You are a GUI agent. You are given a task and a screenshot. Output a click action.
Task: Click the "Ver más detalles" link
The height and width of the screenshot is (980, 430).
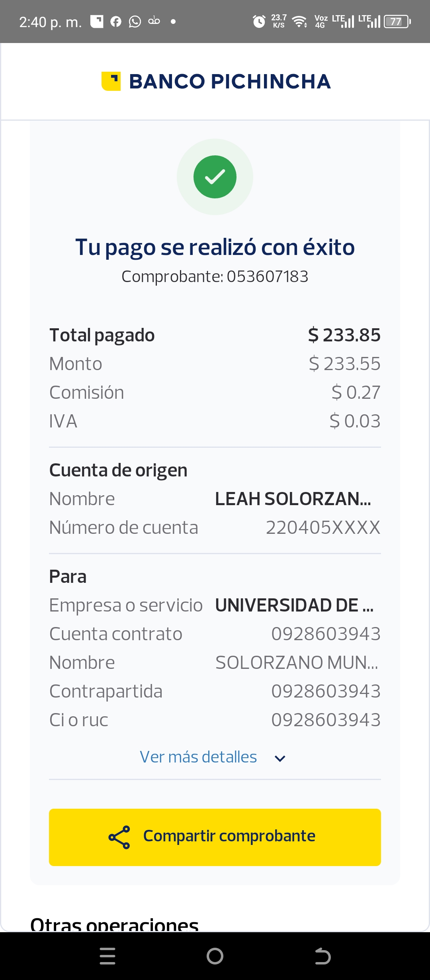(198, 757)
